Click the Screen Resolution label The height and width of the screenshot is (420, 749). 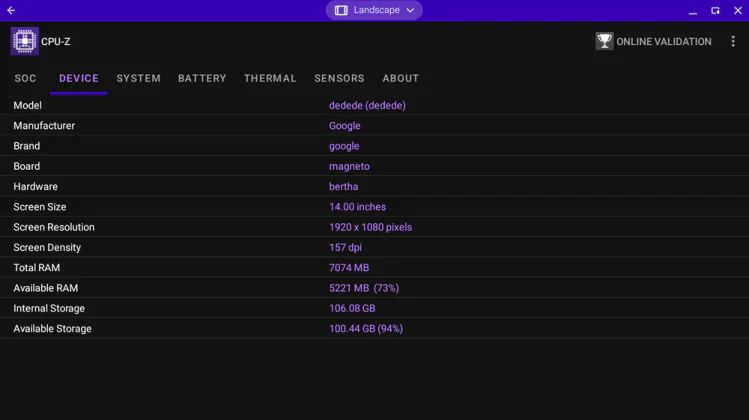tap(54, 227)
